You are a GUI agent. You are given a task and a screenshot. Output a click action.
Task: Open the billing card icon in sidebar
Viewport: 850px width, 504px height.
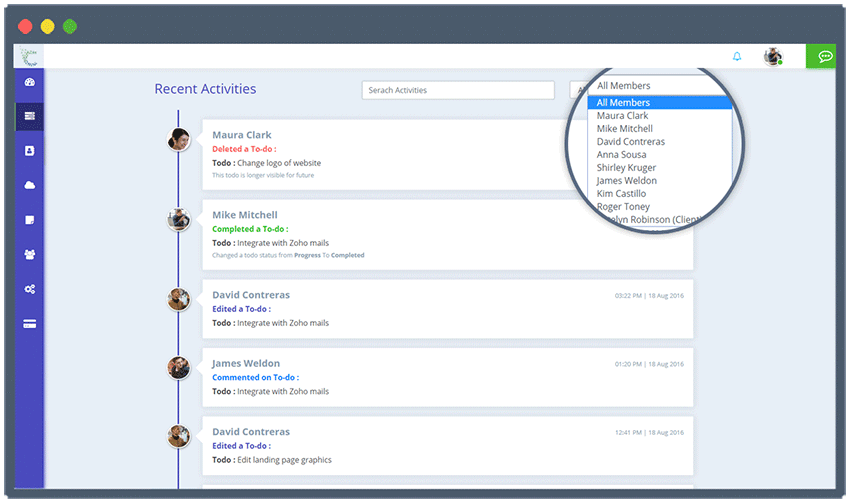(x=30, y=324)
